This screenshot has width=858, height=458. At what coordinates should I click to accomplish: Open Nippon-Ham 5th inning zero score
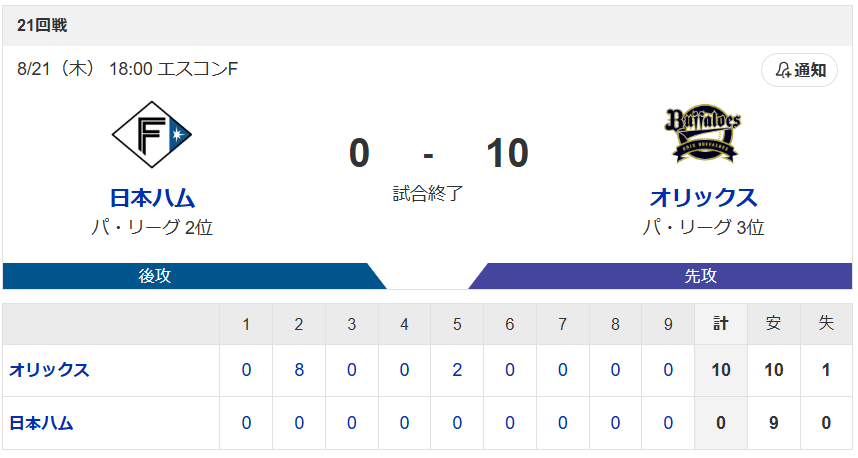point(457,423)
